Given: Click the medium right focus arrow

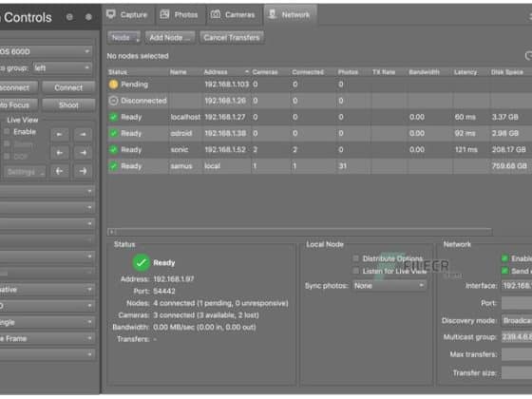Looking at the screenshot, I should pos(83,153).
